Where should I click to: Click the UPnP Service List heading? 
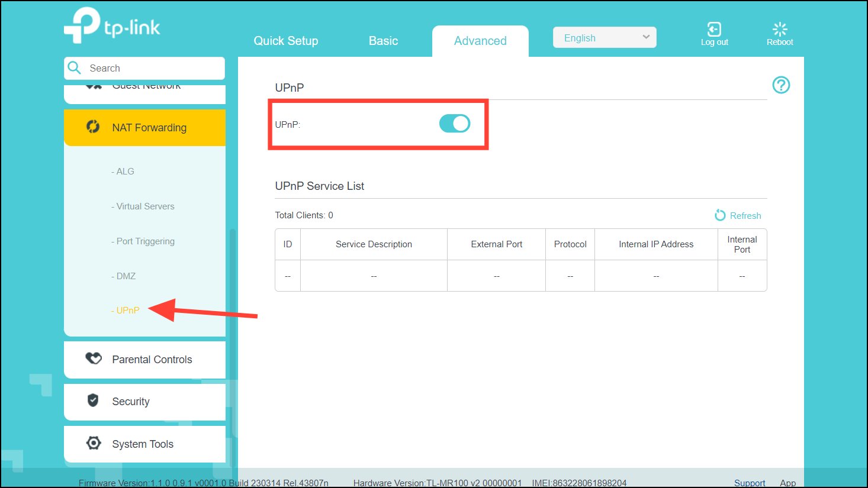[320, 186]
